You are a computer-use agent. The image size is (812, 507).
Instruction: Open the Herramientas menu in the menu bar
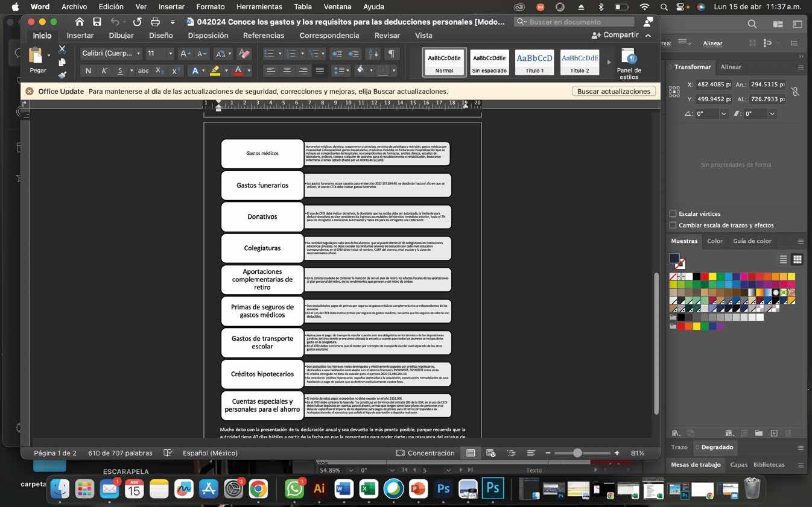click(259, 7)
